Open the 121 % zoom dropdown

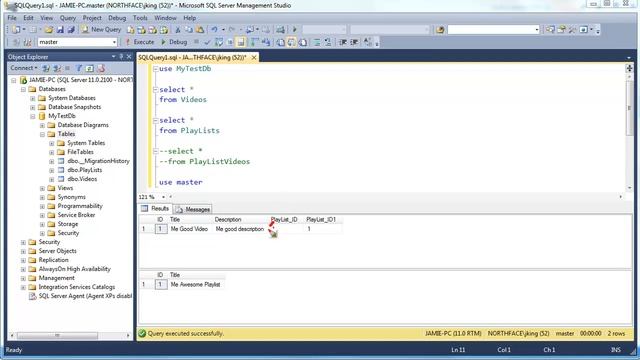point(164,197)
